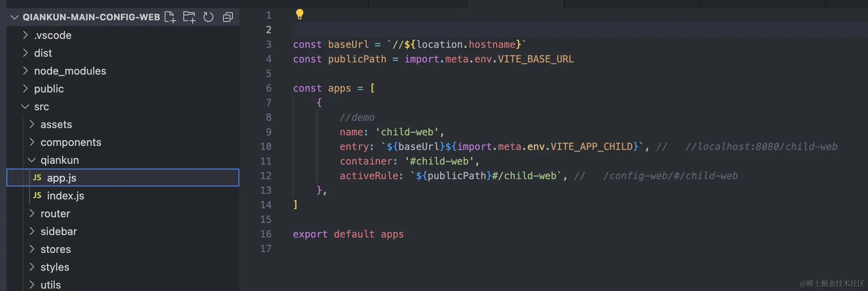The image size is (868, 291).
Task: Select the node_modules folder name
Action: [70, 71]
